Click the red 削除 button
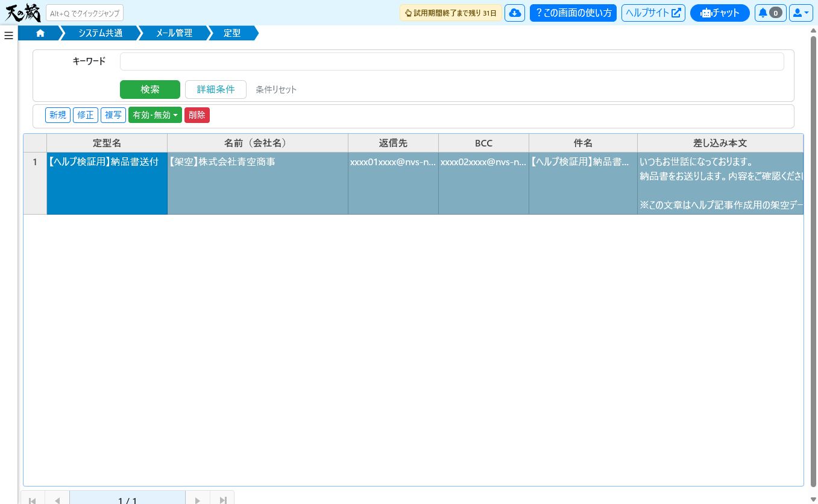 pyautogui.click(x=197, y=115)
